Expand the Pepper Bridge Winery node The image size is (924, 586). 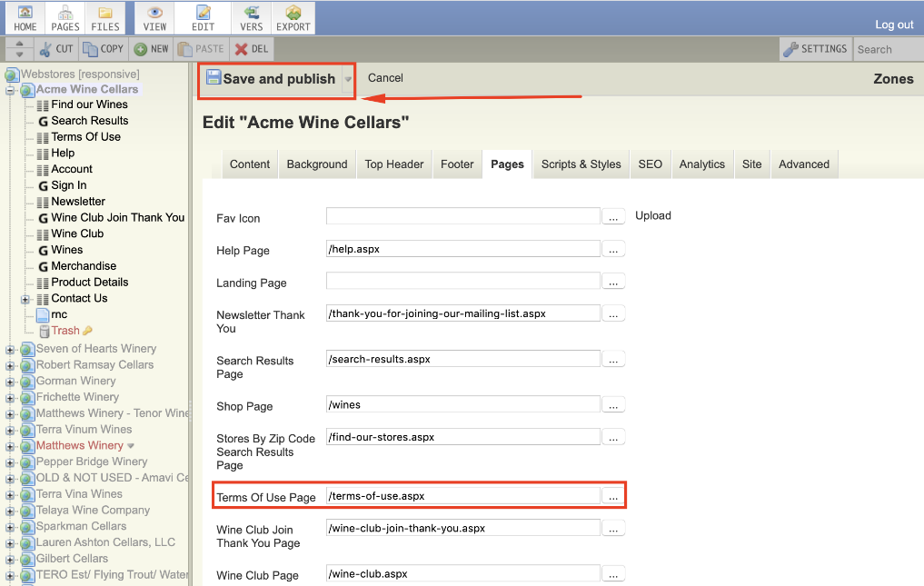click(10, 462)
